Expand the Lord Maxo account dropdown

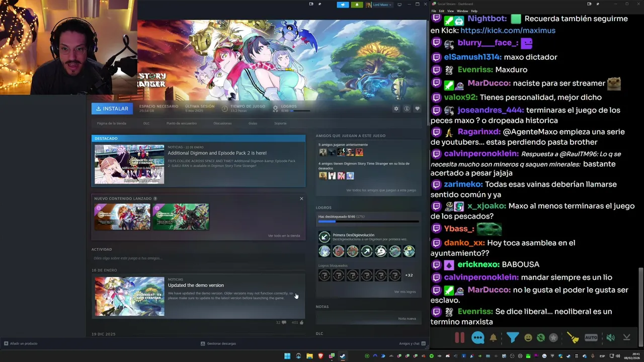point(379,5)
